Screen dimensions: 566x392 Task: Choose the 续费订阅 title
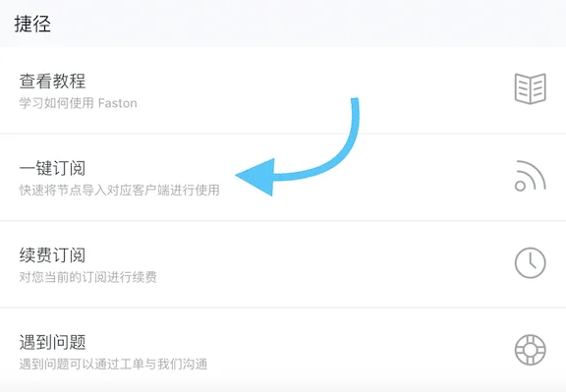(52, 255)
